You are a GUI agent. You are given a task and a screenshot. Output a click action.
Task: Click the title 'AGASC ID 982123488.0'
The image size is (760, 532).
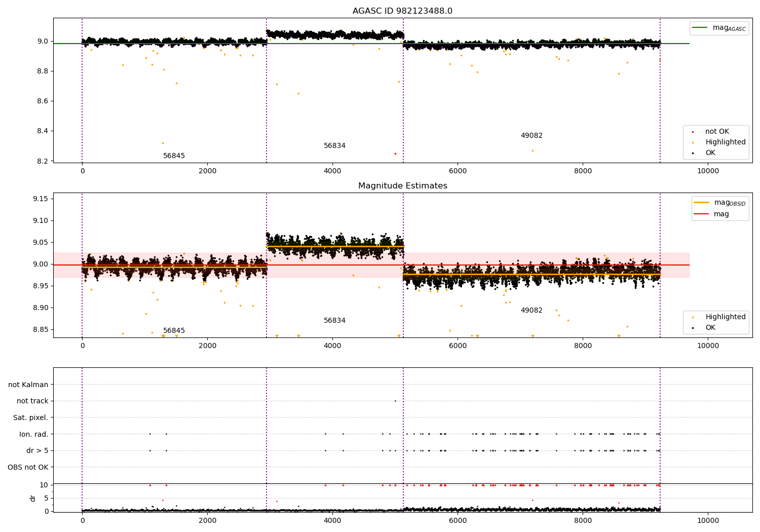point(403,11)
